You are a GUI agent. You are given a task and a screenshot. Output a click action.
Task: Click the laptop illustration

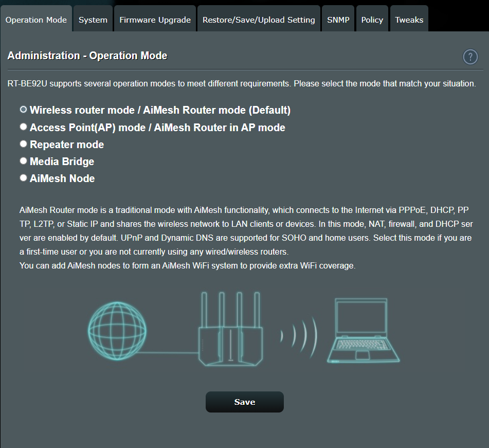(x=364, y=331)
